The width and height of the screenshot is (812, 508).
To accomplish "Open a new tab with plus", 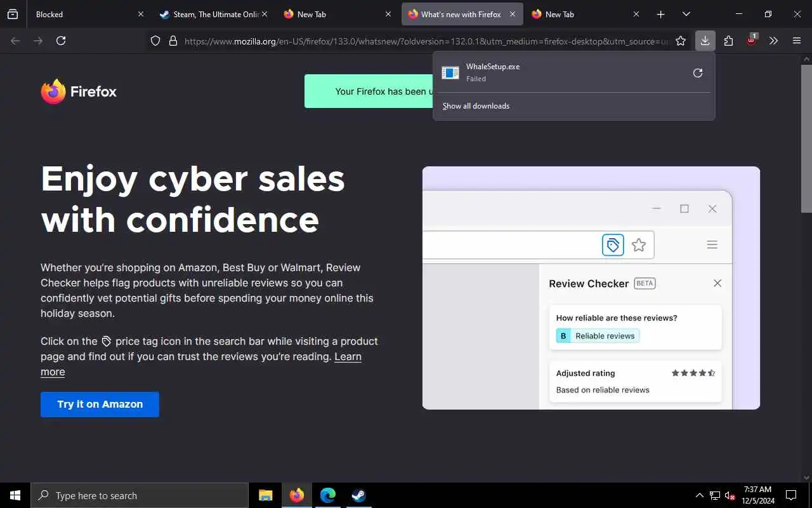I will pos(660,14).
